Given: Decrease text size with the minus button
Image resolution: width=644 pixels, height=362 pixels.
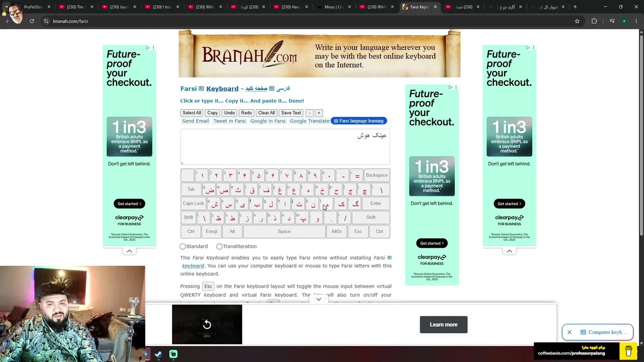Looking at the screenshot, I should 309,113.
